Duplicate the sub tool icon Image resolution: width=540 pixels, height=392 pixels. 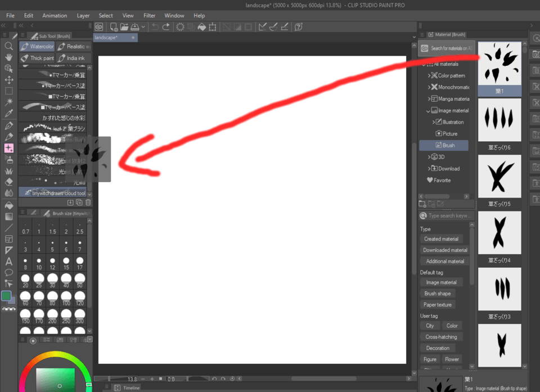(79, 202)
